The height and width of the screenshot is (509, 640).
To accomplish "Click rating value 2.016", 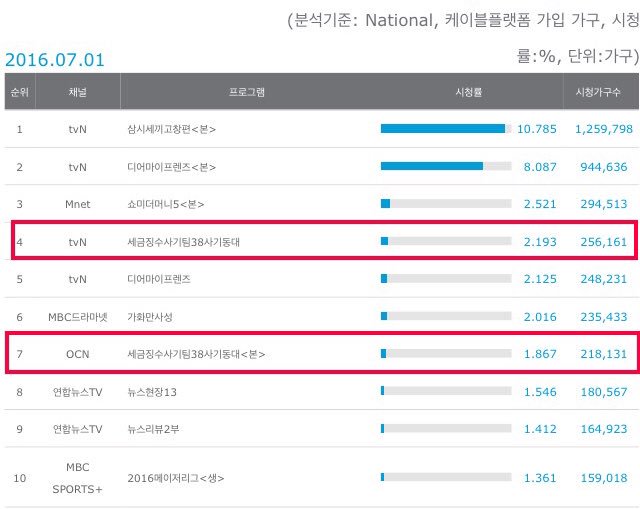I will [x=540, y=317].
